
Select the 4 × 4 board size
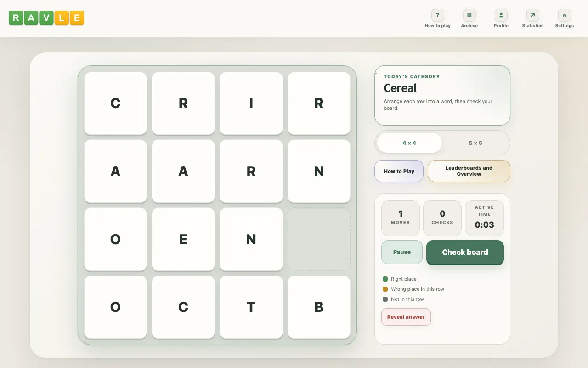click(409, 143)
